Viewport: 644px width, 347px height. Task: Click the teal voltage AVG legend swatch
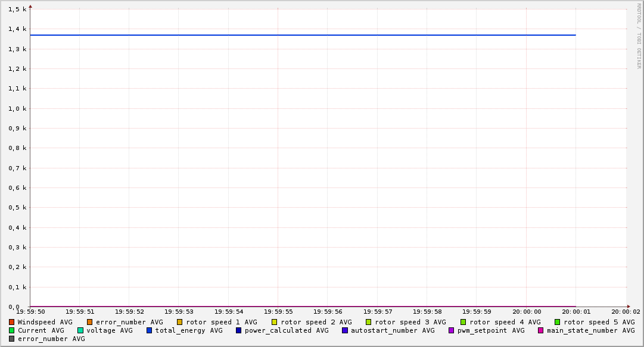click(80, 330)
